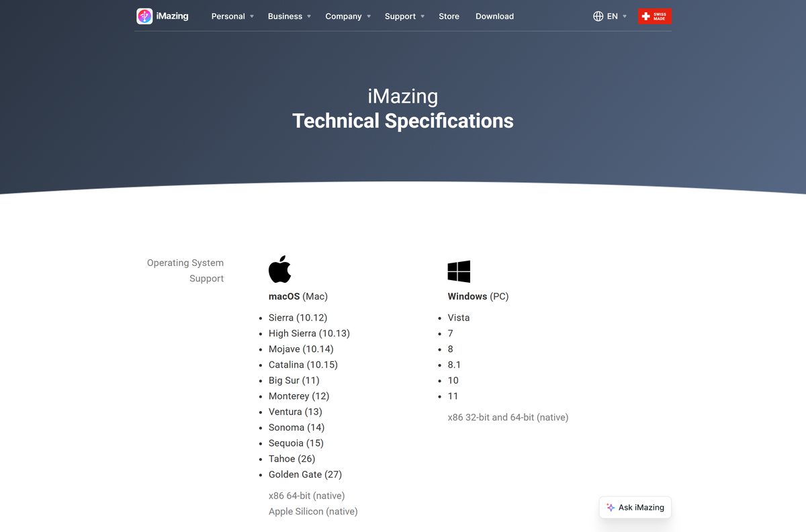Open the EN language dropdown arrow
Viewport: 806px width, 532px height.
point(625,17)
